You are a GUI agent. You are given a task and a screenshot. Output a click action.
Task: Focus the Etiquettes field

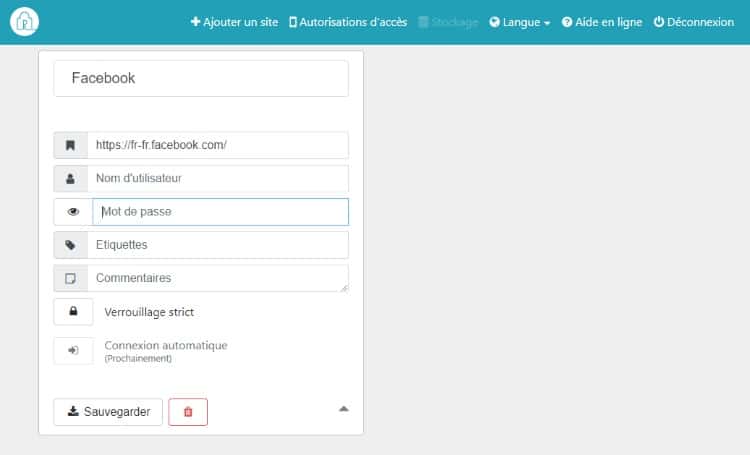click(218, 245)
